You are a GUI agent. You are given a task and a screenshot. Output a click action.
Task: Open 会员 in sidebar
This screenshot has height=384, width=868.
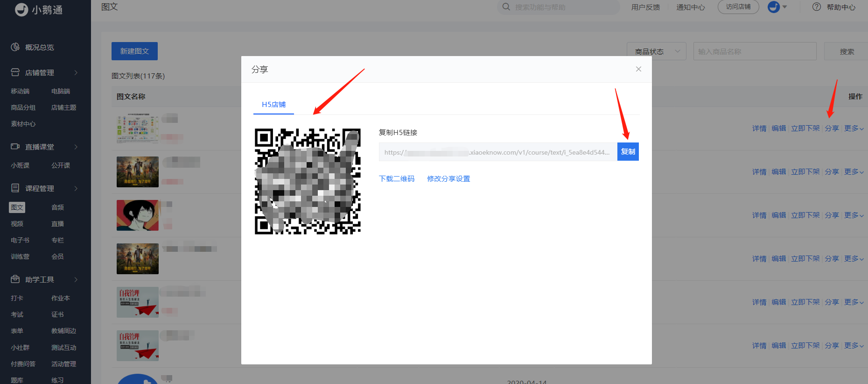pos(57,256)
